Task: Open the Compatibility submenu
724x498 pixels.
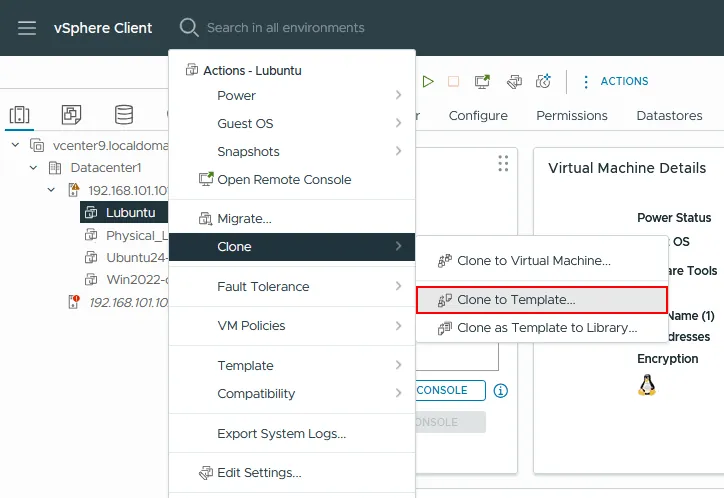Action: 292,394
